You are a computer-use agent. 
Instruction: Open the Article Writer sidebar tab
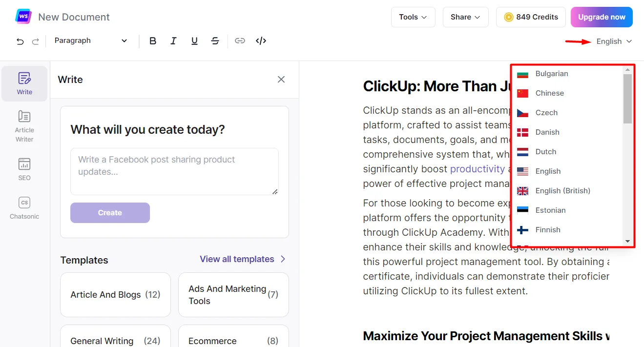click(24, 126)
